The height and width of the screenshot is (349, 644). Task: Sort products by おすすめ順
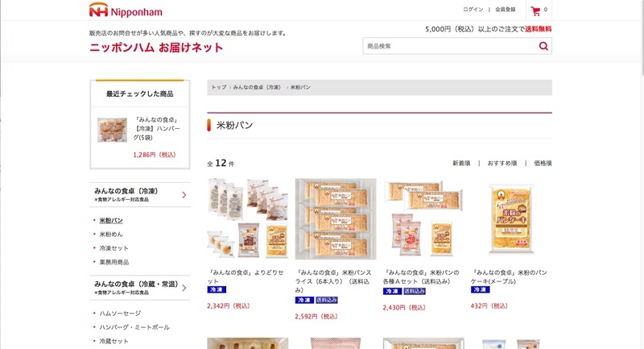(502, 163)
